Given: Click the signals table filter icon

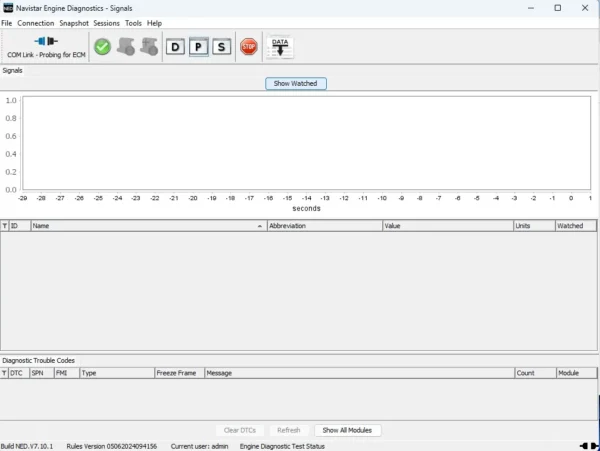Looking at the screenshot, I should tap(5, 226).
